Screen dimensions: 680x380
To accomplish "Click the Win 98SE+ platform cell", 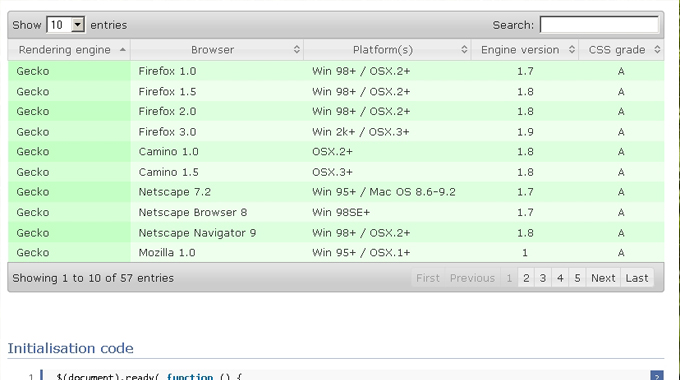I will [387, 213].
